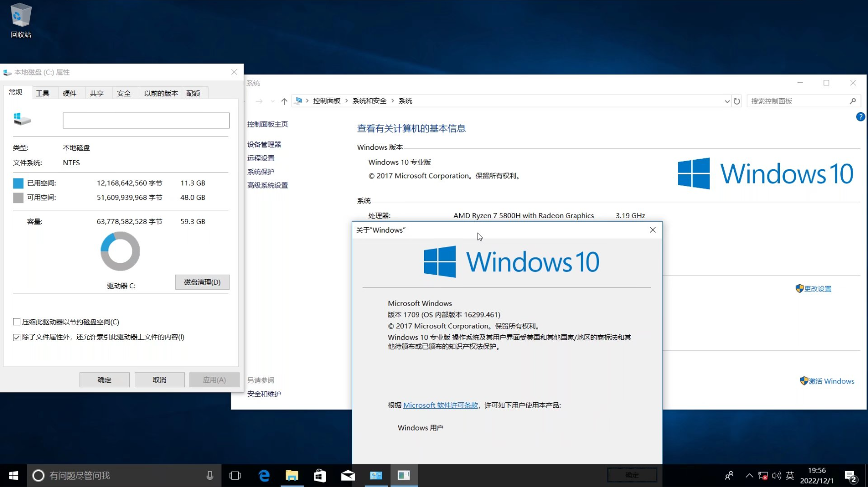The width and height of the screenshot is (868, 487).
Task: Expand the hidden tray icons chevron
Action: [750, 475]
